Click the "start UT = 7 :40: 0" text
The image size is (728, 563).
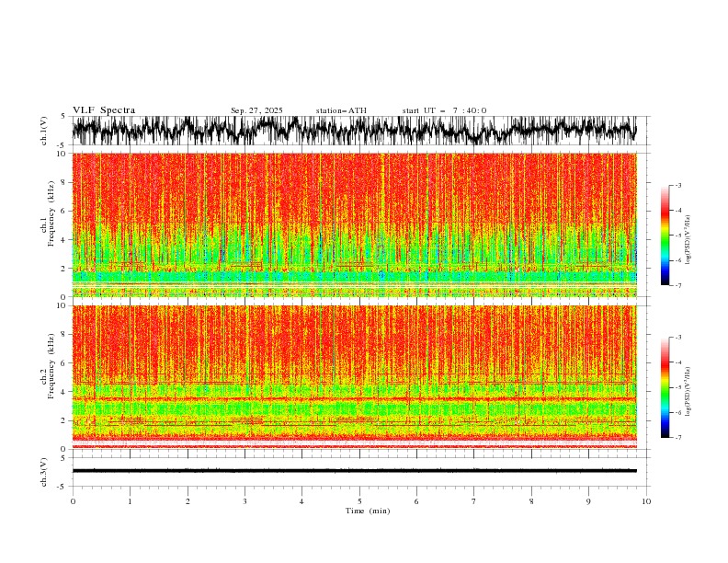[444, 110]
